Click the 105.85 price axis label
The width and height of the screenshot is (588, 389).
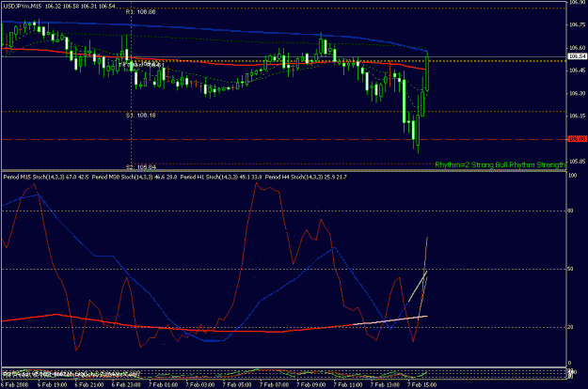pos(577,162)
